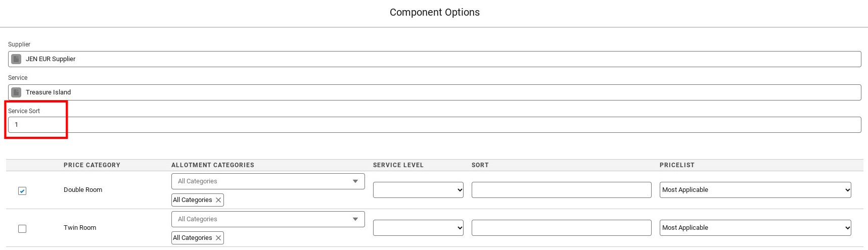Check the Twin Room checkbox
This screenshot has width=868, height=250.
point(22,229)
